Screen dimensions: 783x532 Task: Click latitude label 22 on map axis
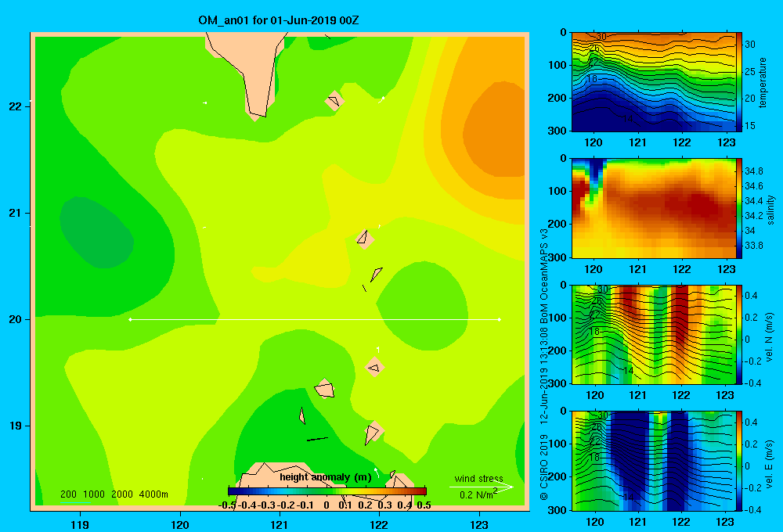(16, 106)
